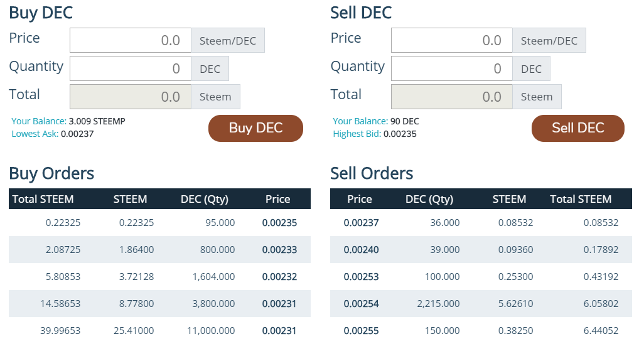Select Sell Orders price 0.00240
Image resolution: width=644 pixels, height=339 pixels.
pyautogui.click(x=361, y=250)
